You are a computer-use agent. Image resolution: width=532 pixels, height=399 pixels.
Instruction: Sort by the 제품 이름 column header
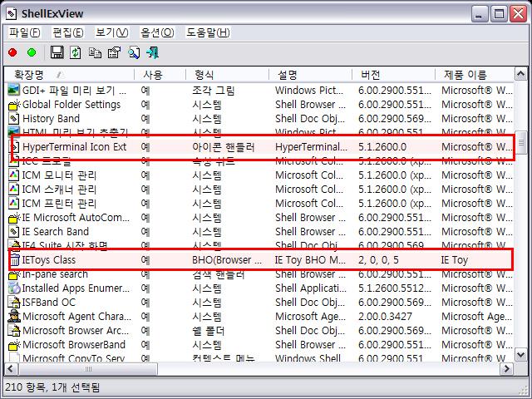point(475,75)
